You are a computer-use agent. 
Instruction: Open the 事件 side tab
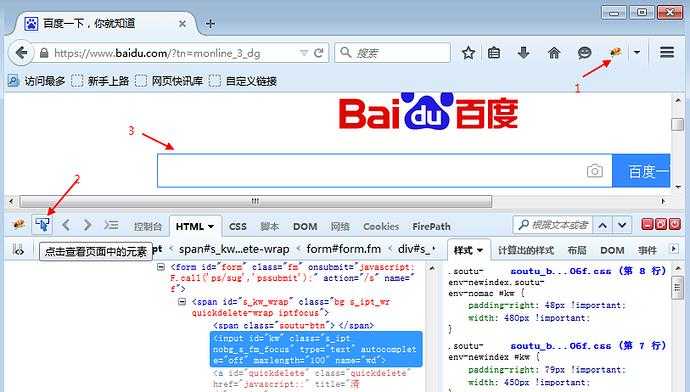coord(647,250)
